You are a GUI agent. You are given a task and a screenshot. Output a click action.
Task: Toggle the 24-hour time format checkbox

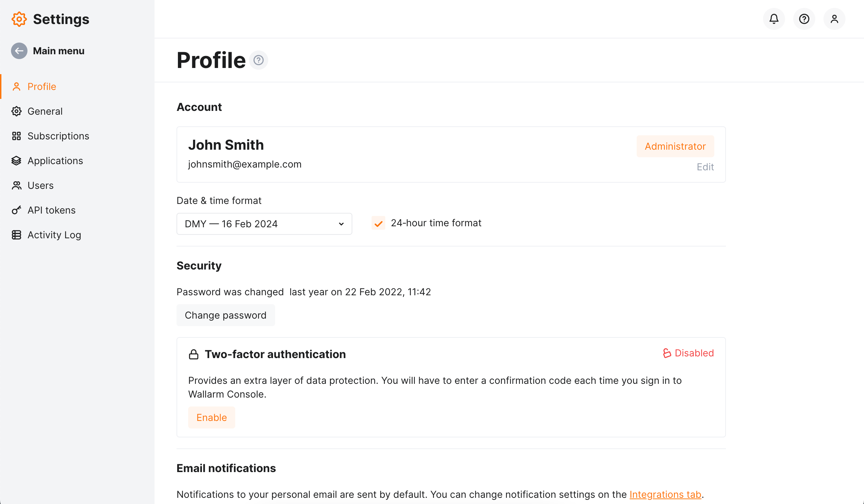(378, 223)
